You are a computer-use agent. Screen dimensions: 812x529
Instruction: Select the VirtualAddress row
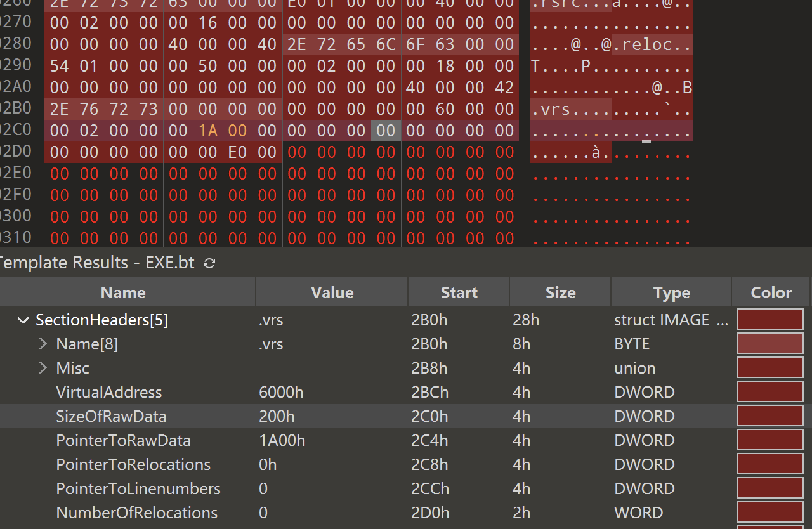click(406, 393)
